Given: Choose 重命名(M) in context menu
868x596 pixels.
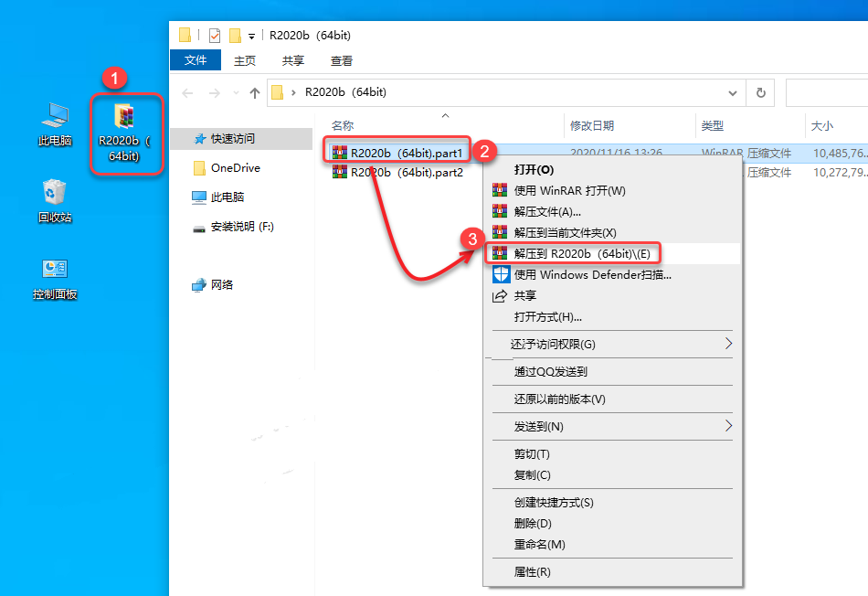Looking at the screenshot, I should tap(611, 545).
